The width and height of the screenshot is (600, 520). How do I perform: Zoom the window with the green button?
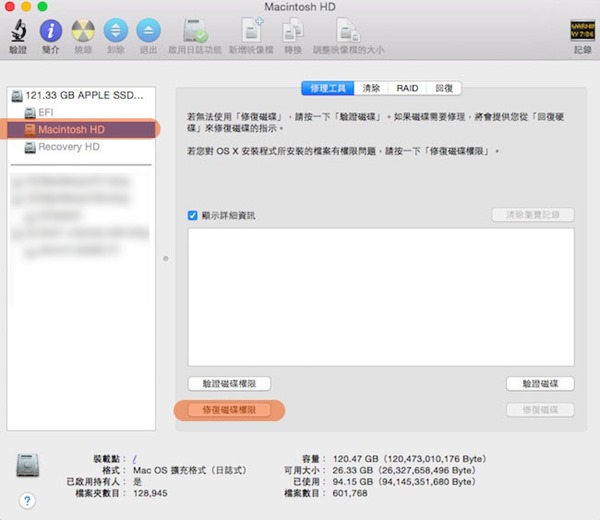43,7
